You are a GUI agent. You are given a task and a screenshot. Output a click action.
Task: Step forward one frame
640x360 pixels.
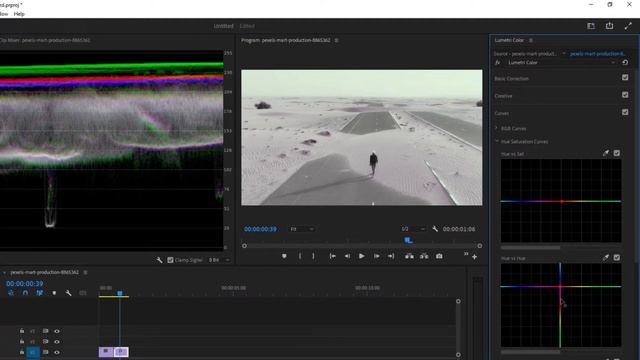pyautogui.click(x=376, y=256)
